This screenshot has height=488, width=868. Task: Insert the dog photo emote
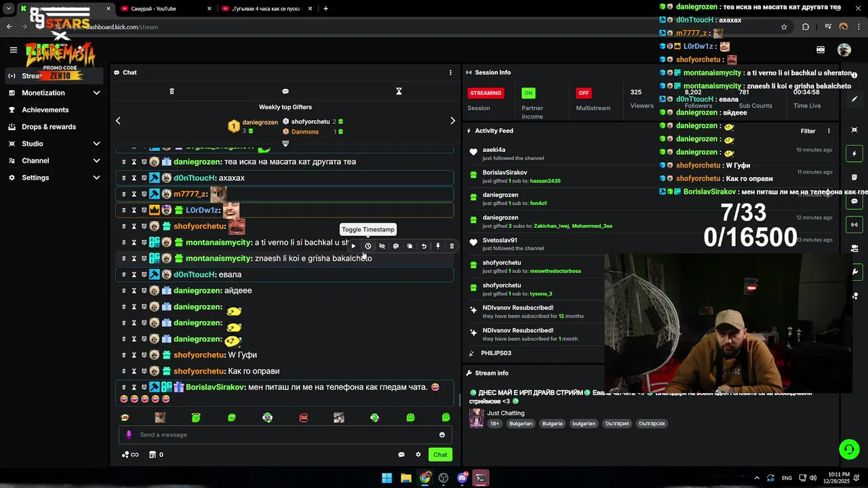[160, 418]
